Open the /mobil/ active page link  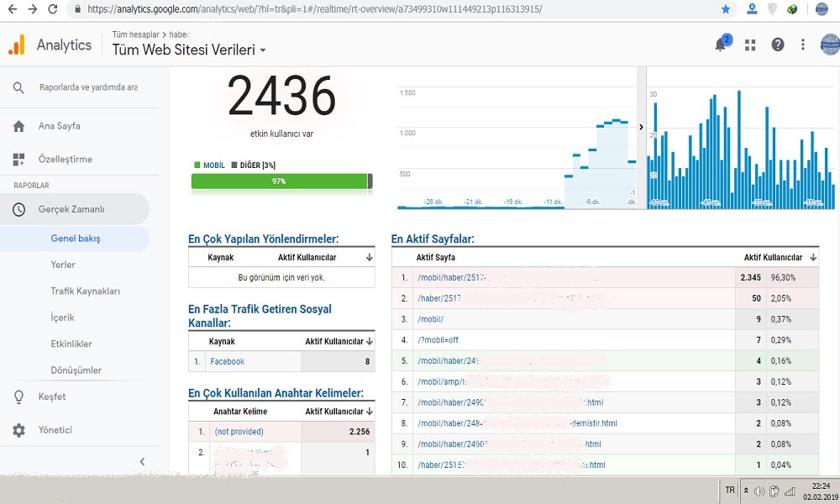(x=431, y=319)
